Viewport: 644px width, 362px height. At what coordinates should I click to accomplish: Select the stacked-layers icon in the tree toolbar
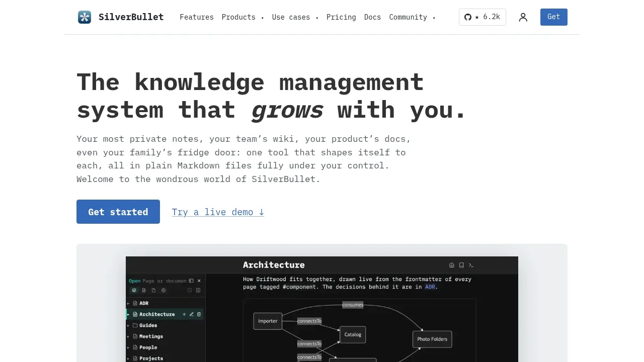(134, 290)
